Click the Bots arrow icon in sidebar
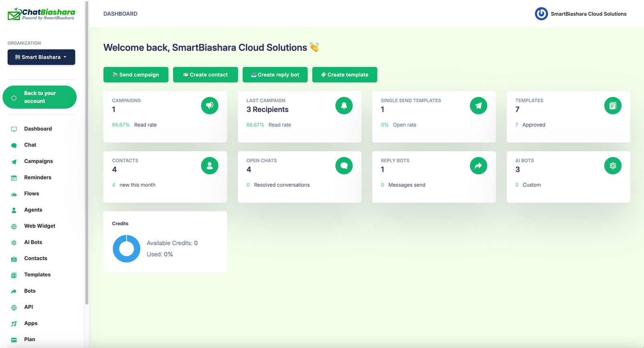This screenshot has width=644, height=348. tap(14, 291)
